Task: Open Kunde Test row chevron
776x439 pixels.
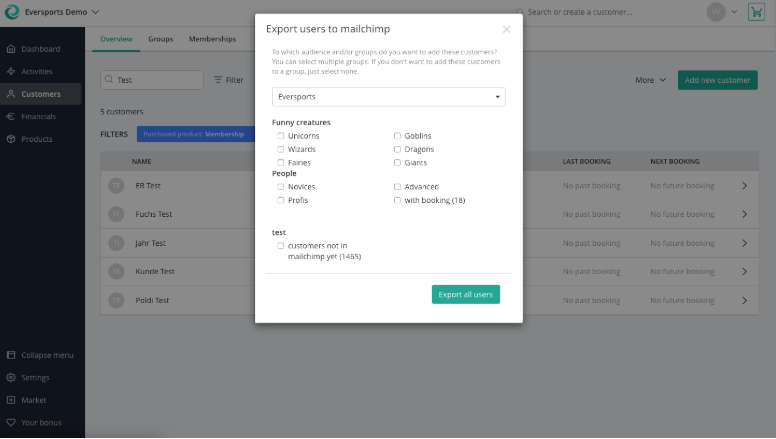Action: (x=745, y=272)
